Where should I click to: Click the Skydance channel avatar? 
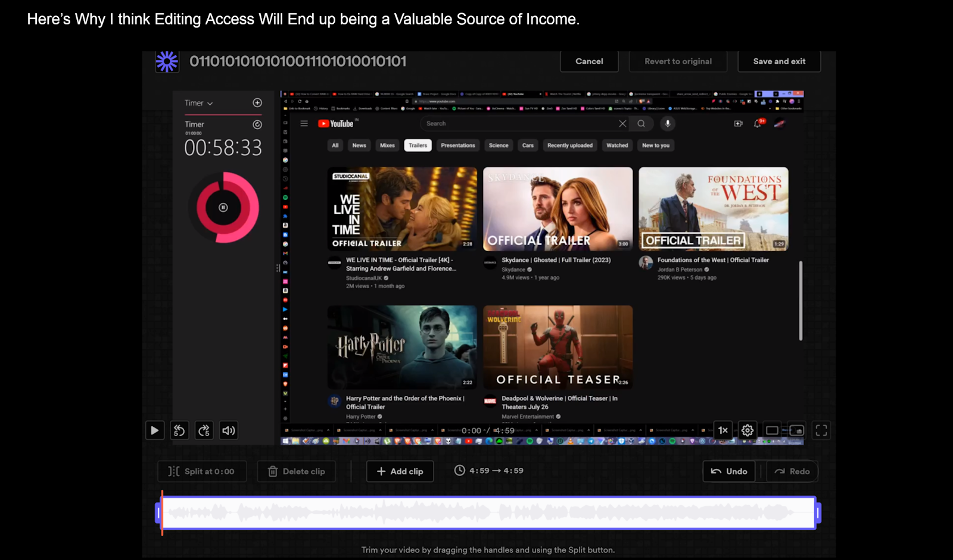[x=490, y=262]
